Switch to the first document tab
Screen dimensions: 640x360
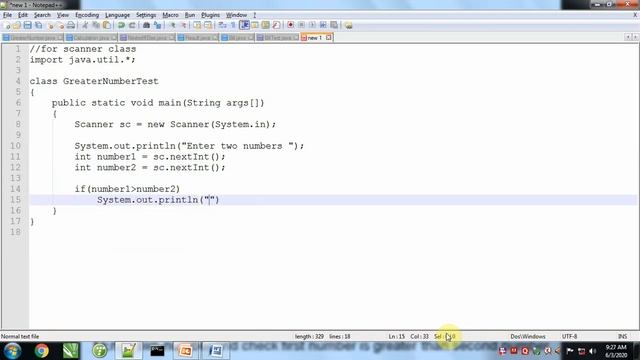tap(33, 38)
